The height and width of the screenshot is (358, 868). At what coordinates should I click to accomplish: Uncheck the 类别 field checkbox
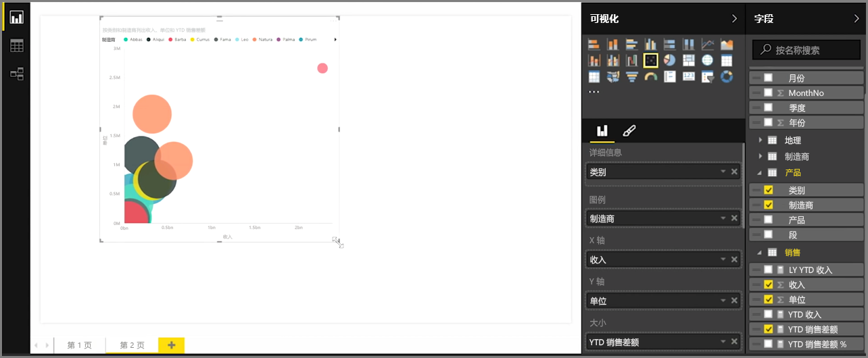(x=768, y=190)
